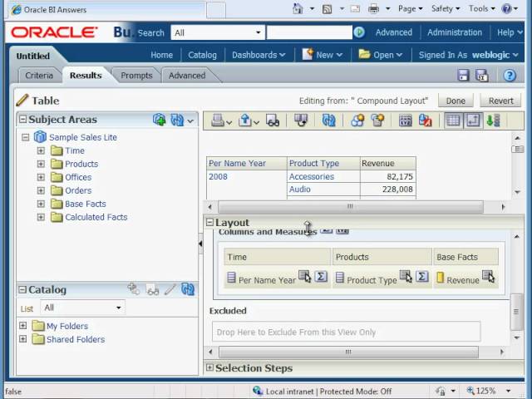The width and height of the screenshot is (532, 399).
Task: Open the Catalog List dropdown set to All
Action: 83,308
